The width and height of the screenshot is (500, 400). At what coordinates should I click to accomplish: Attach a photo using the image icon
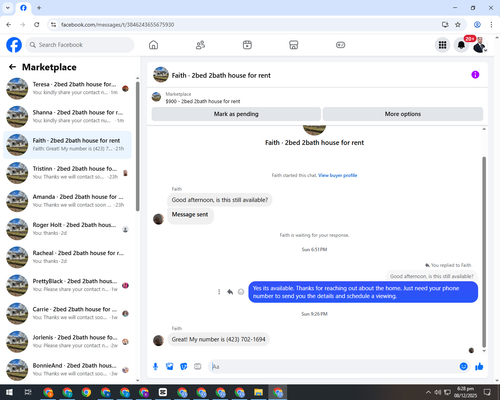[x=170, y=367]
